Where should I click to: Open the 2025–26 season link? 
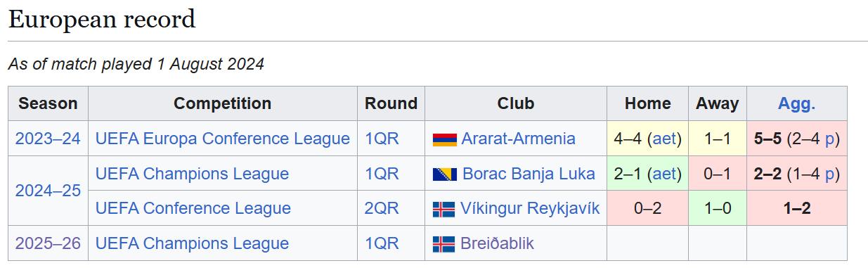point(48,243)
